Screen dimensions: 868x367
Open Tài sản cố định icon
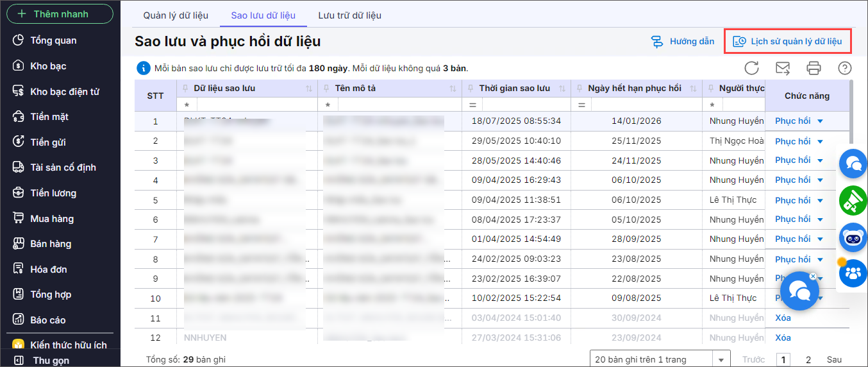pos(19,167)
